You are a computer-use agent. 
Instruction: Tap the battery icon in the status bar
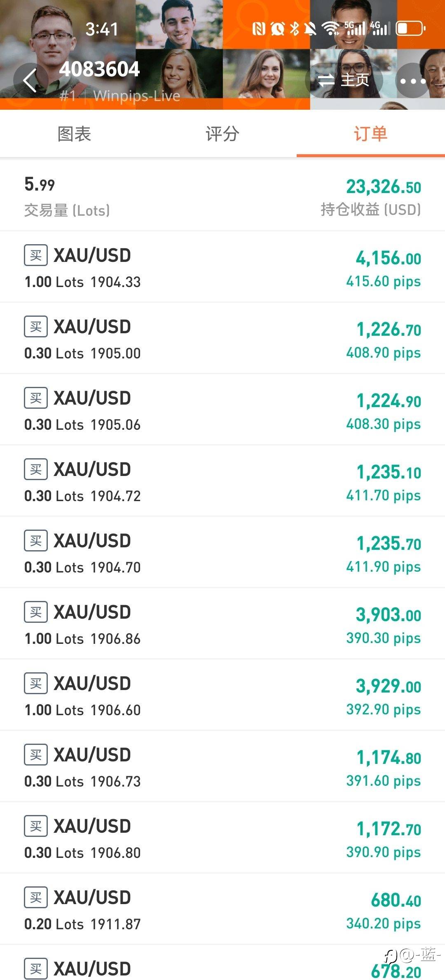[x=410, y=28]
